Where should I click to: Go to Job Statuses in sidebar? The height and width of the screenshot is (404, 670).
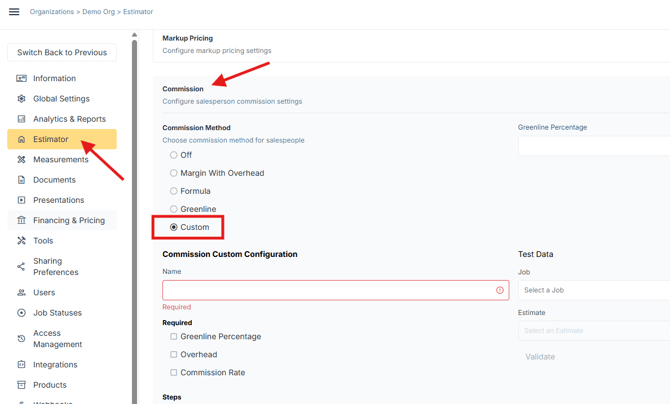click(x=57, y=313)
